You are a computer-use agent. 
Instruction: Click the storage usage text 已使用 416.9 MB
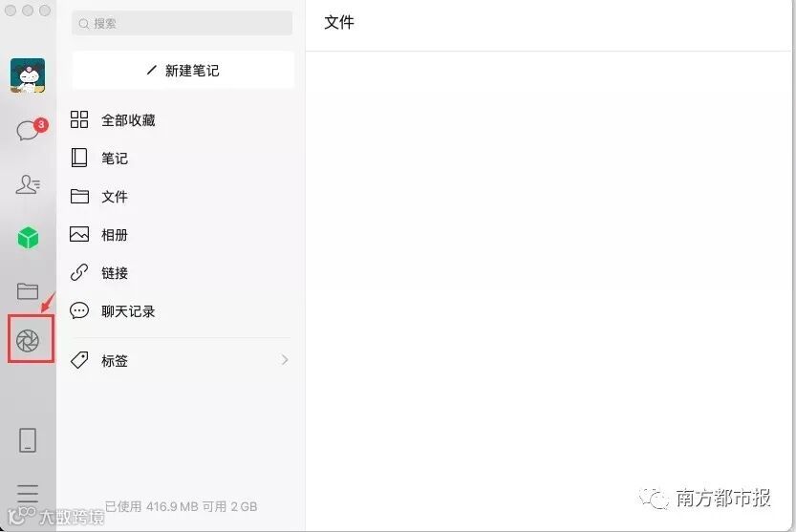[x=151, y=506]
